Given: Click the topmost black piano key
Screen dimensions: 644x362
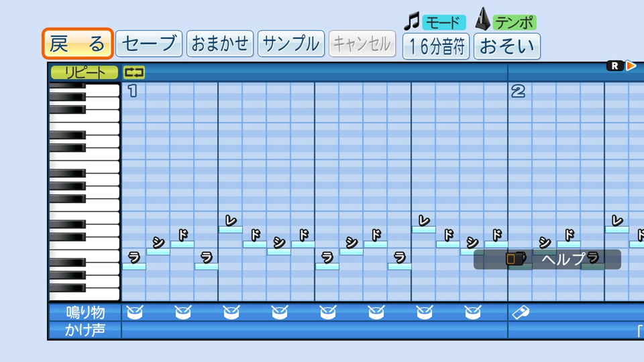Looking at the screenshot, I should click(68, 86).
